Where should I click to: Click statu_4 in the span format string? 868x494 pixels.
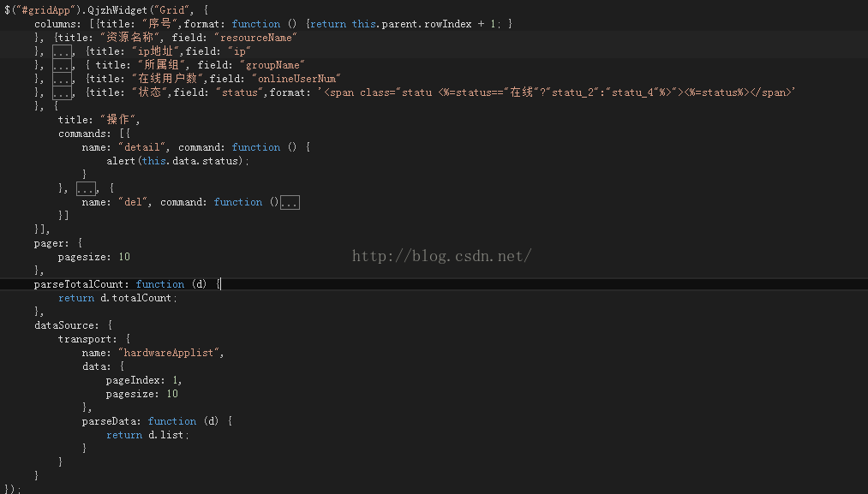tap(632, 93)
